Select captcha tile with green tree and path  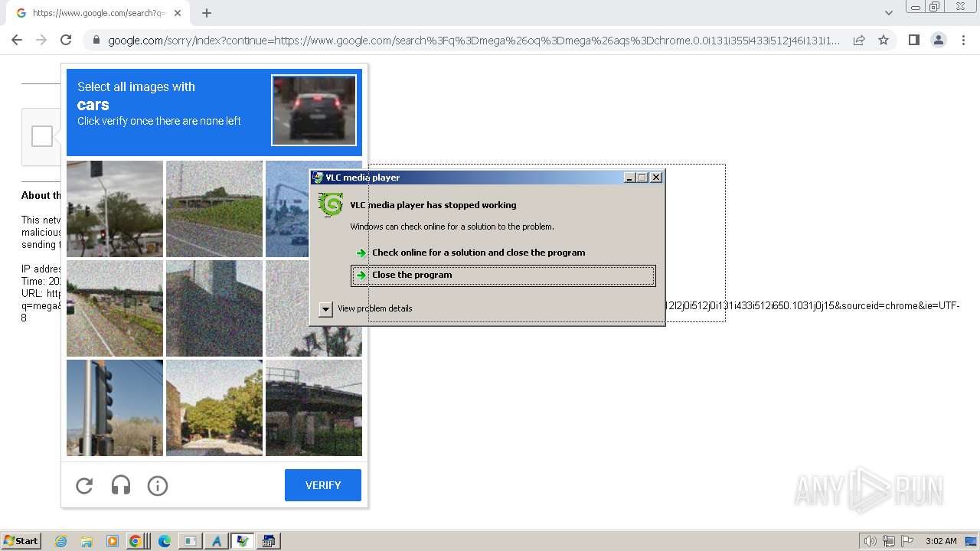(x=214, y=408)
